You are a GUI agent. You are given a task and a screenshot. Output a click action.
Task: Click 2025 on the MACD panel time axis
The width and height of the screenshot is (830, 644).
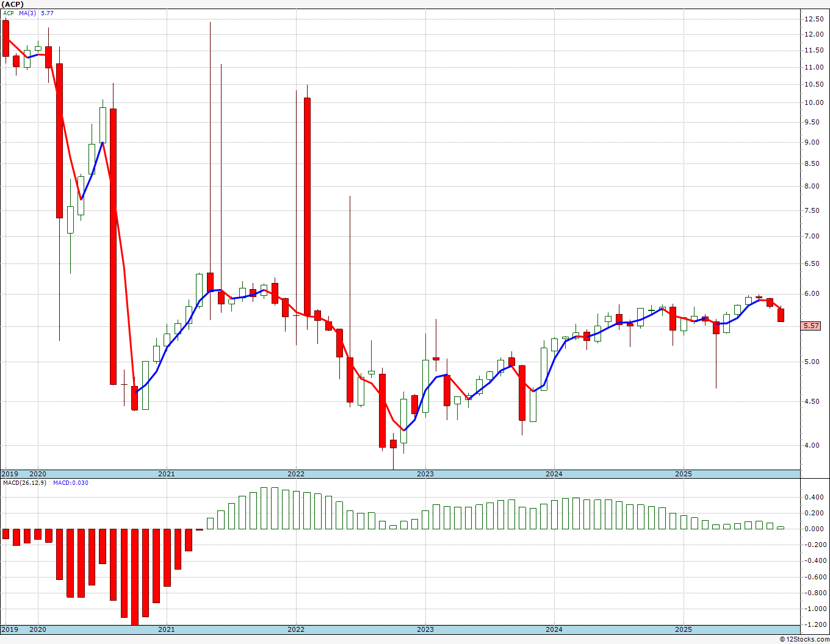684,629
